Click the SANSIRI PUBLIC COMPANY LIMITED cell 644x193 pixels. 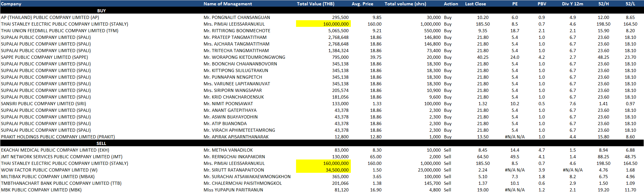click(x=43, y=104)
